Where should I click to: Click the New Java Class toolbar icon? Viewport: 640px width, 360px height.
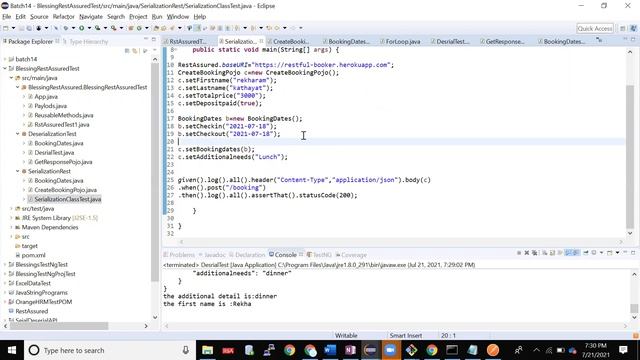[x=139, y=28]
